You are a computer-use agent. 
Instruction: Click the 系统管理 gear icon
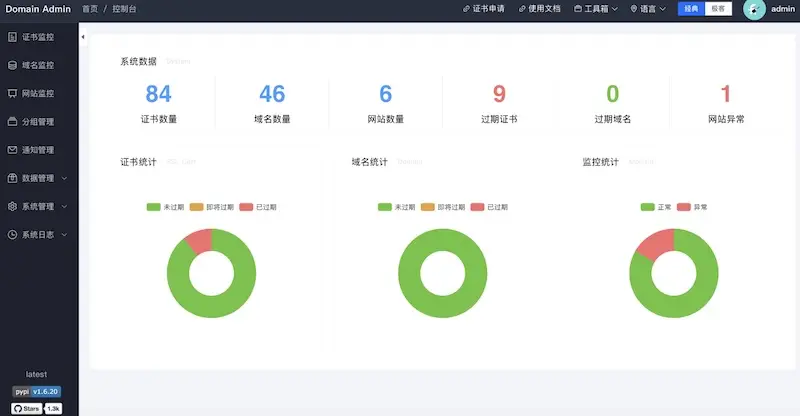pos(12,206)
